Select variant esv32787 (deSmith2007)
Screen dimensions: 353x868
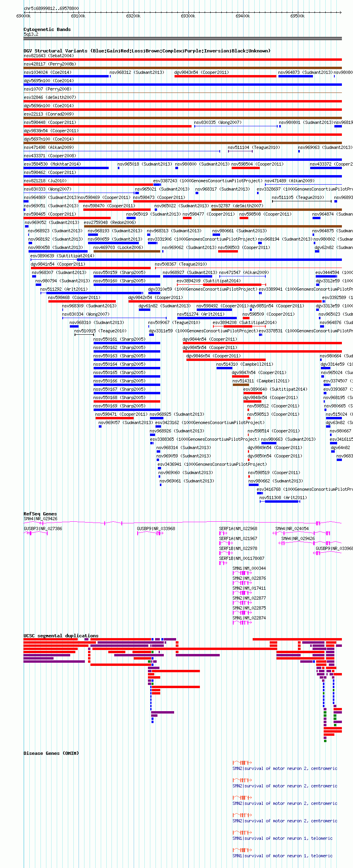coord(237,206)
